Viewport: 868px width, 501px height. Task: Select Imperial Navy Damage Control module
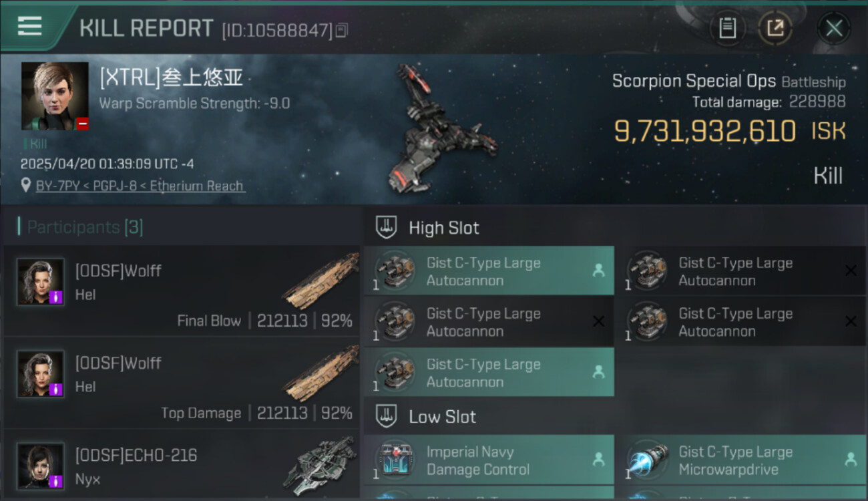[x=489, y=460]
